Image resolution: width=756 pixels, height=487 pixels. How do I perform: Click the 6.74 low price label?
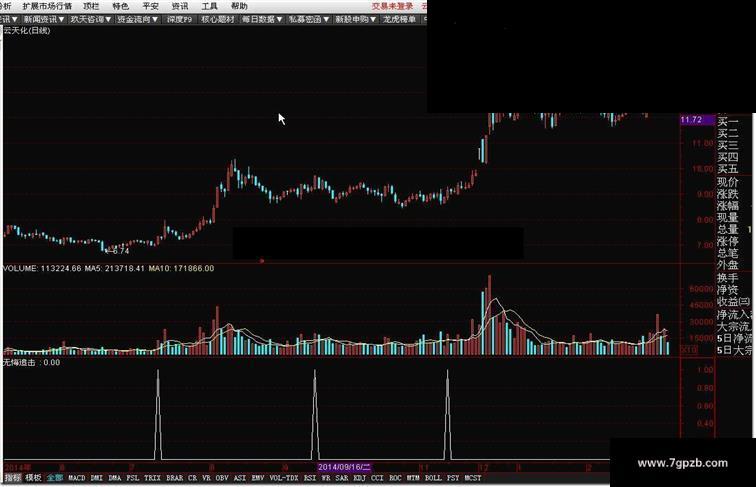click(120, 251)
